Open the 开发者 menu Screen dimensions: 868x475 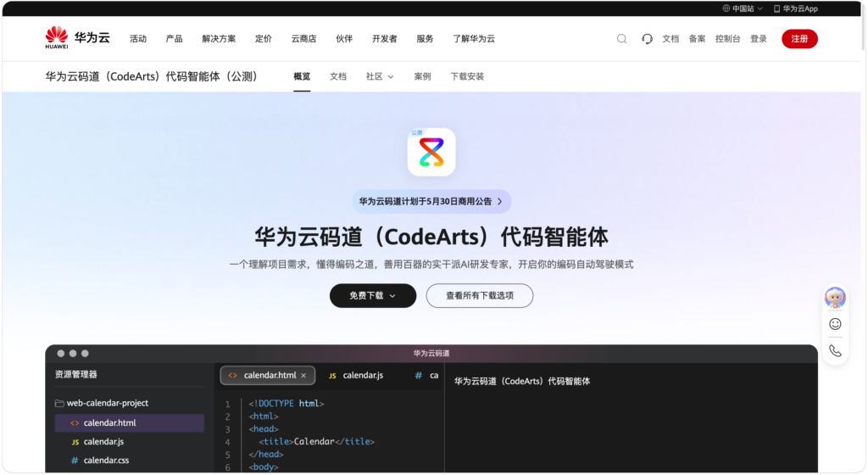click(x=384, y=39)
